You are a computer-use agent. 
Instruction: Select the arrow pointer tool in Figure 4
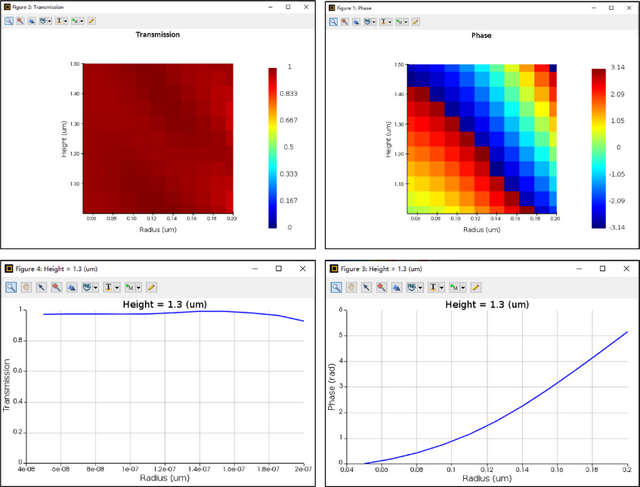42,287
